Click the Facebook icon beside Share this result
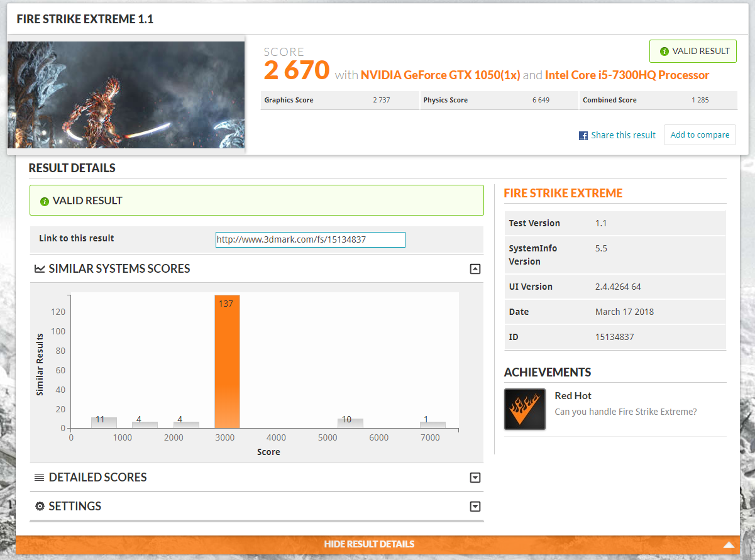The height and width of the screenshot is (560, 755). click(x=583, y=135)
